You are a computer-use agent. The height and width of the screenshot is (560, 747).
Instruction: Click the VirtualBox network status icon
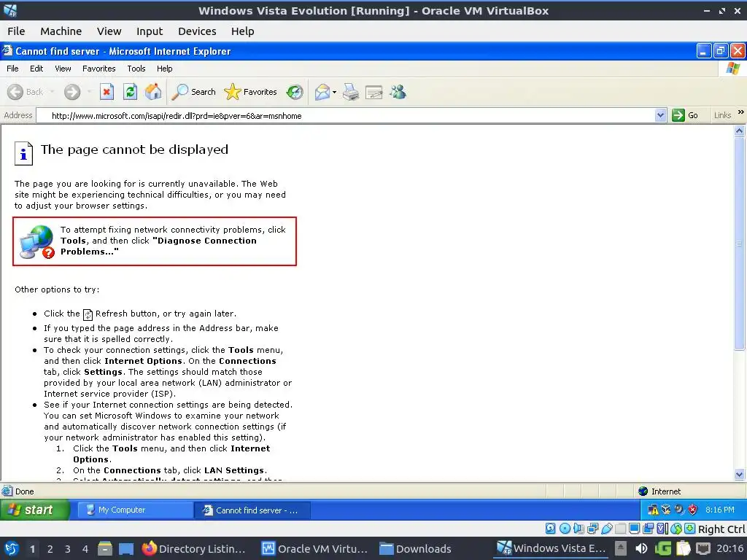point(592,529)
